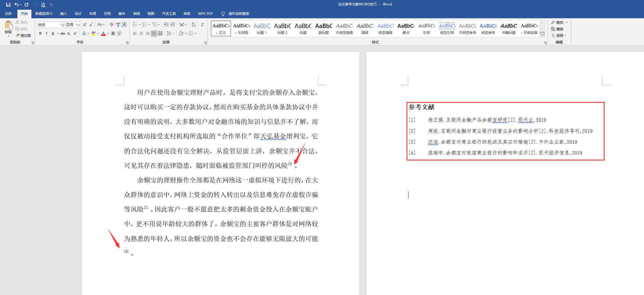Switch to the Design (设计) tab
The image size is (644, 295).
(78, 14)
